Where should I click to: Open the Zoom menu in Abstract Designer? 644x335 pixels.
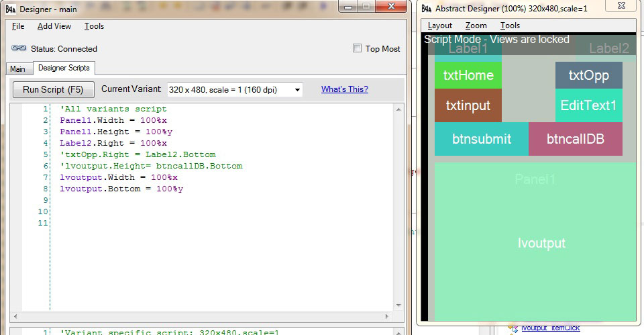coord(476,26)
